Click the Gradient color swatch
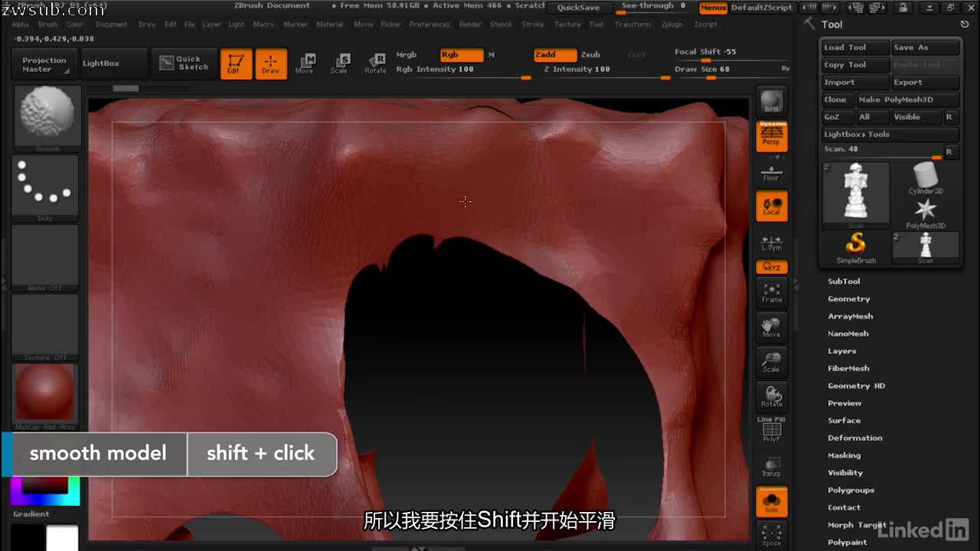Image resolution: width=980 pixels, height=551 pixels. (x=44, y=490)
